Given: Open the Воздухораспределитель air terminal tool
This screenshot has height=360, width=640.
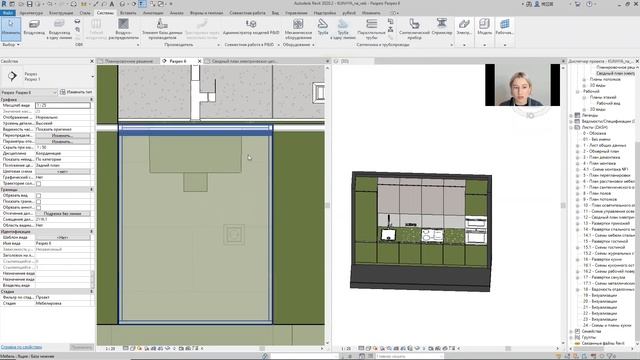Looking at the screenshot, I should click(123, 28).
